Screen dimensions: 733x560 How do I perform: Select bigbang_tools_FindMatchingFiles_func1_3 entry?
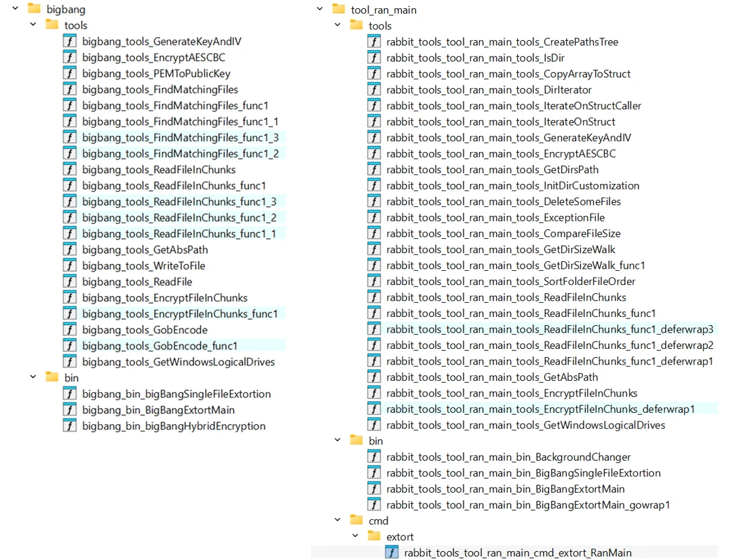181,137
